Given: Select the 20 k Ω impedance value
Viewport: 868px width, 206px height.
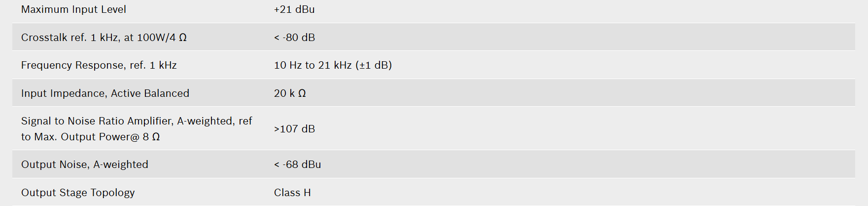Looking at the screenshot, I should pyautogui.click(x=290, y=93).
